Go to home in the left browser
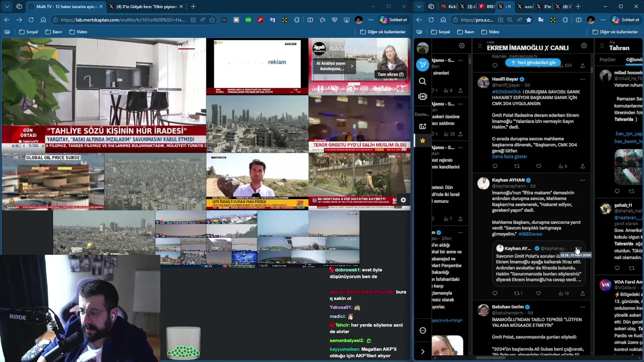 (x=43, y=20)
